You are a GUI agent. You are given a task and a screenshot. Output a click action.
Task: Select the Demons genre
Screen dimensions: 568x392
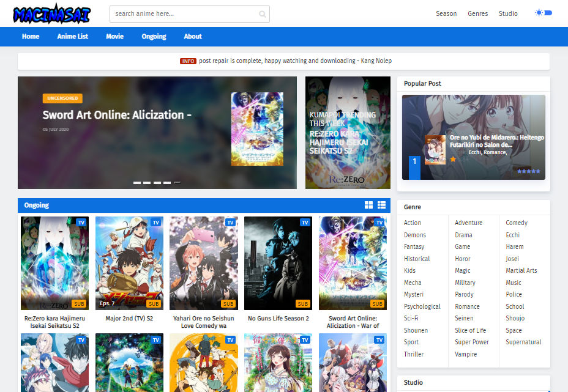pyautogui.click(x=415, y=235)
